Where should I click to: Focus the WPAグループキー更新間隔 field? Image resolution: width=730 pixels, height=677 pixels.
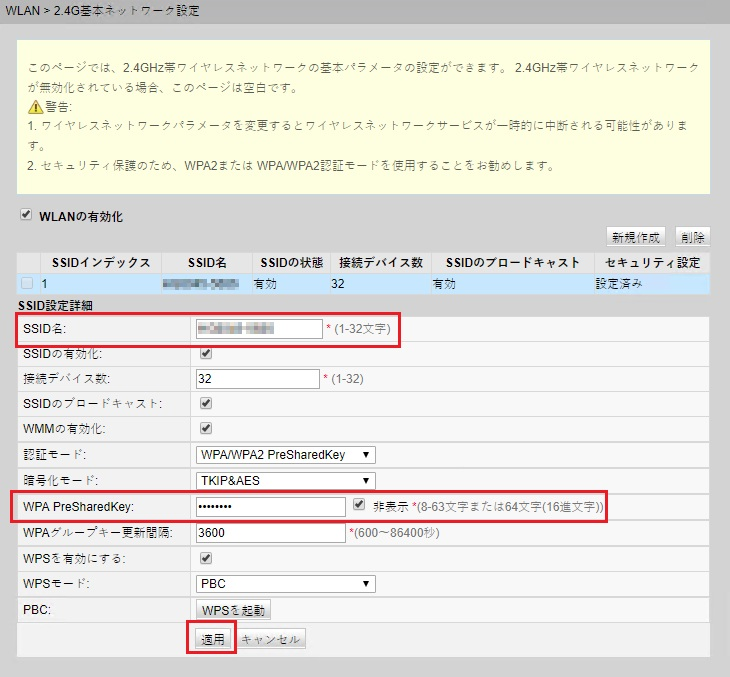pyautogui.click(x=270, y=532)
